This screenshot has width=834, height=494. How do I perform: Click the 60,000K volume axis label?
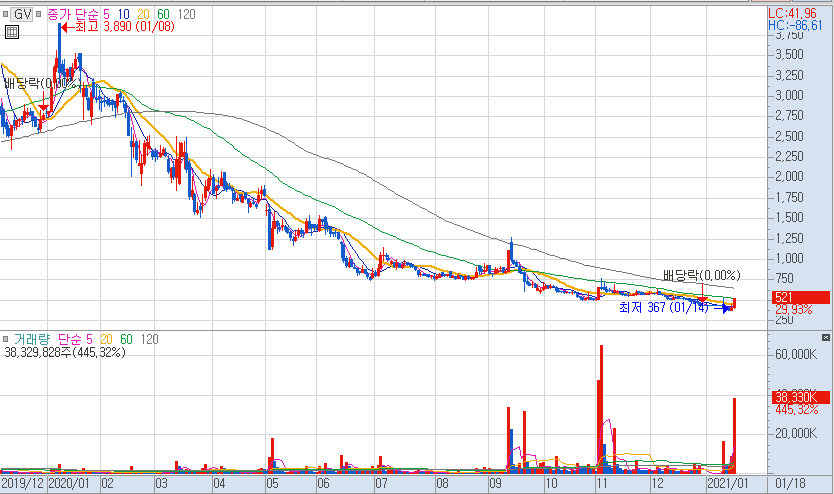click(796, 354)
